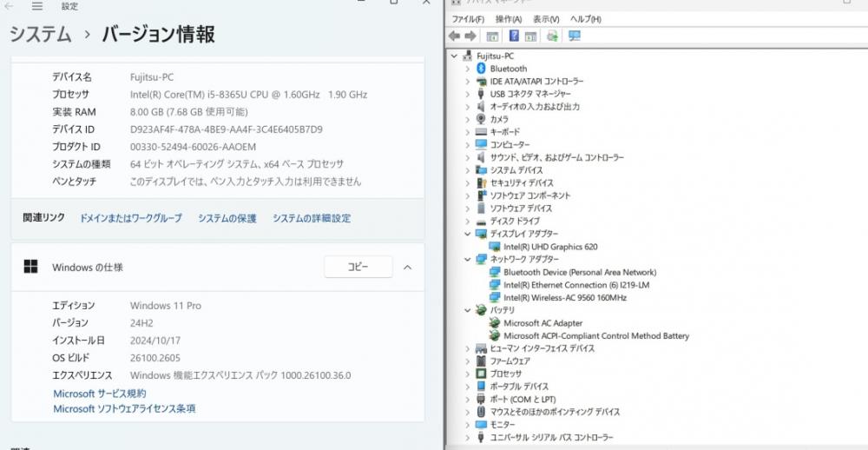Open Microsoft サービス規約 link
Screen dimensions: 868x450
coord(100,394)
